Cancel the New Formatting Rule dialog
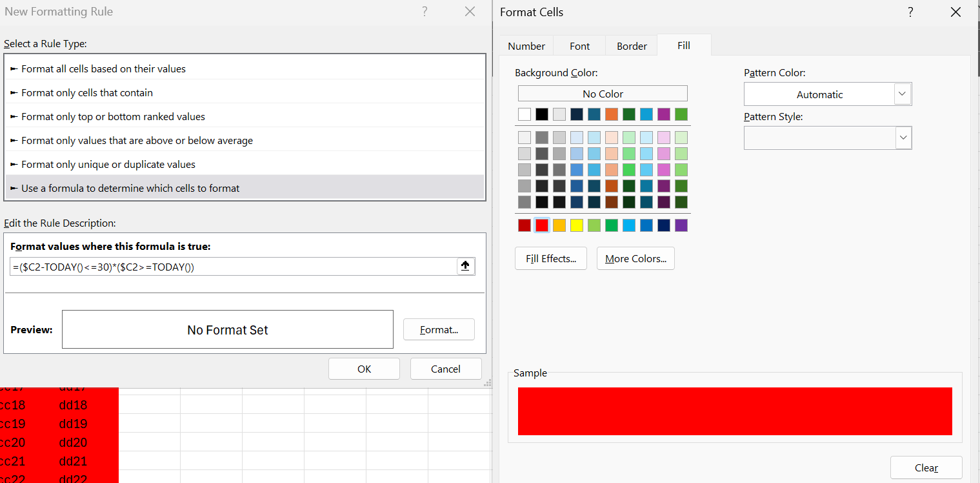 point(446,369)
